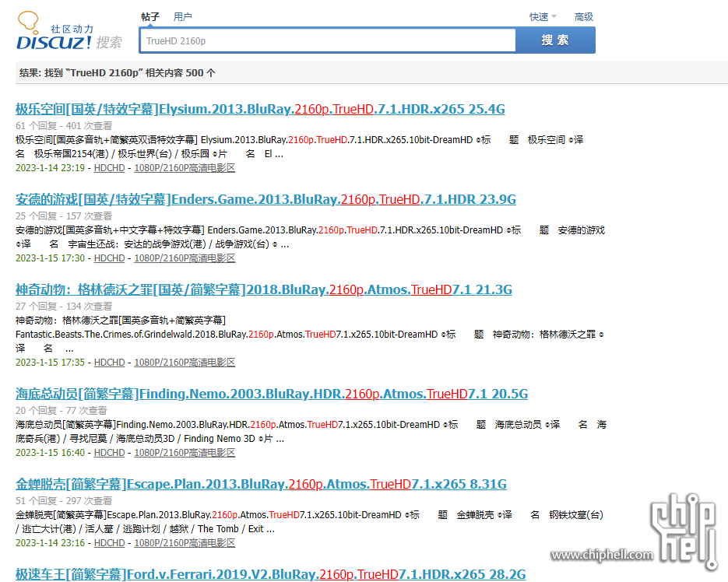This screenshot has width=728, height=582.
Task: Click the Elysium result description snippet
Action: [300, 146]
